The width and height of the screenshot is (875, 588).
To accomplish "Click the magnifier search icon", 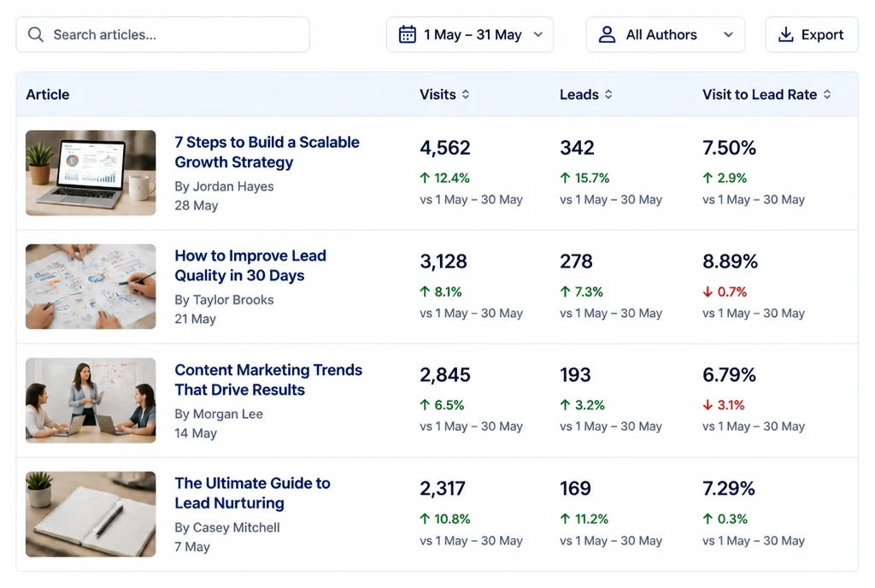I will [x=36, y=34].
